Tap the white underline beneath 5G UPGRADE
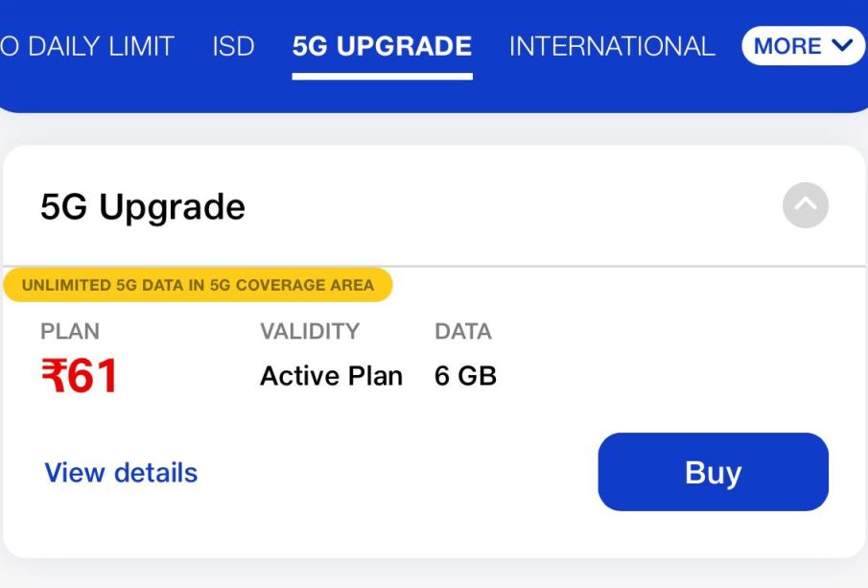This screenshot has width=868, height=588. tap(382, 77)
